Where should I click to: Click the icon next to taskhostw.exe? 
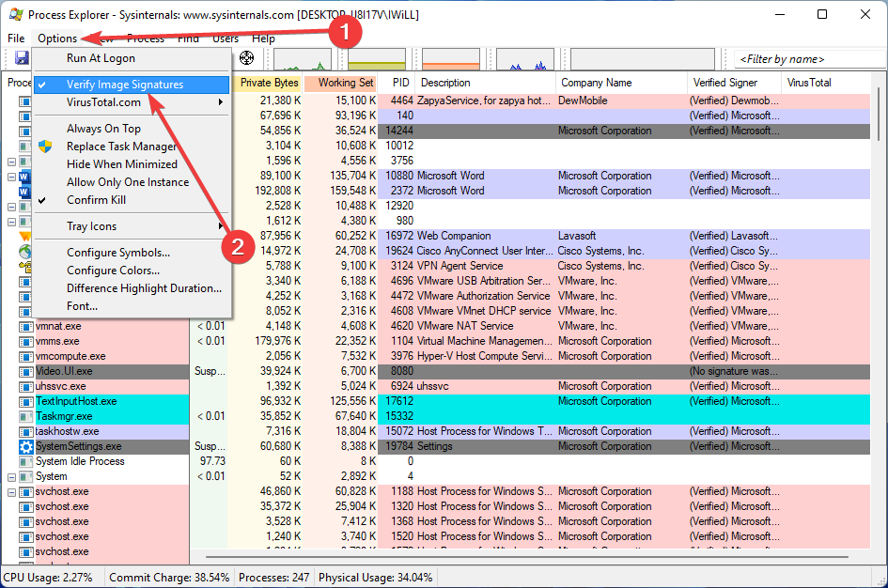pyautogui.click(x=25, y=432)
